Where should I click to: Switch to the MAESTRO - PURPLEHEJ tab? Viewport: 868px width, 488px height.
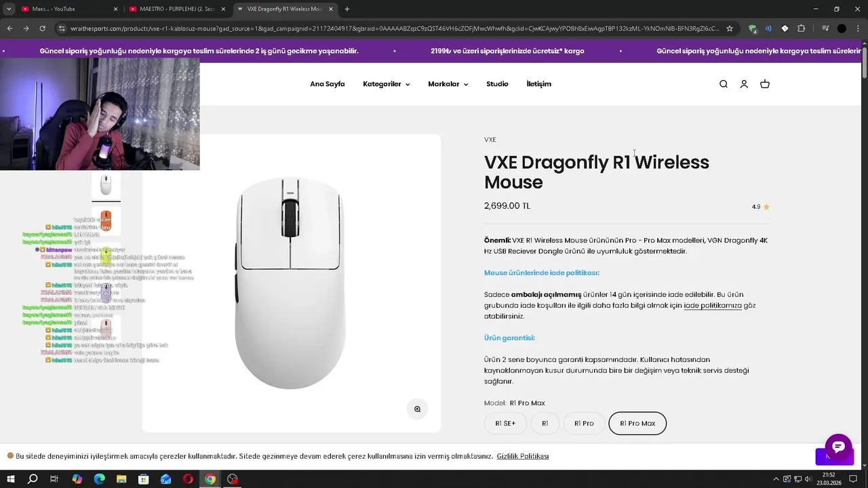[x=174, y=9]
